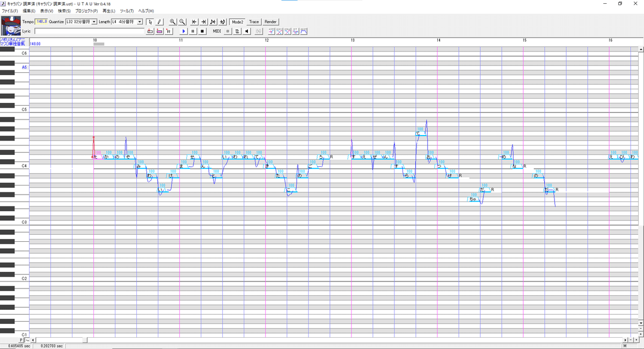
Task: Click horizontal scrollbar right arrow
Action: [x=625, y=340]
